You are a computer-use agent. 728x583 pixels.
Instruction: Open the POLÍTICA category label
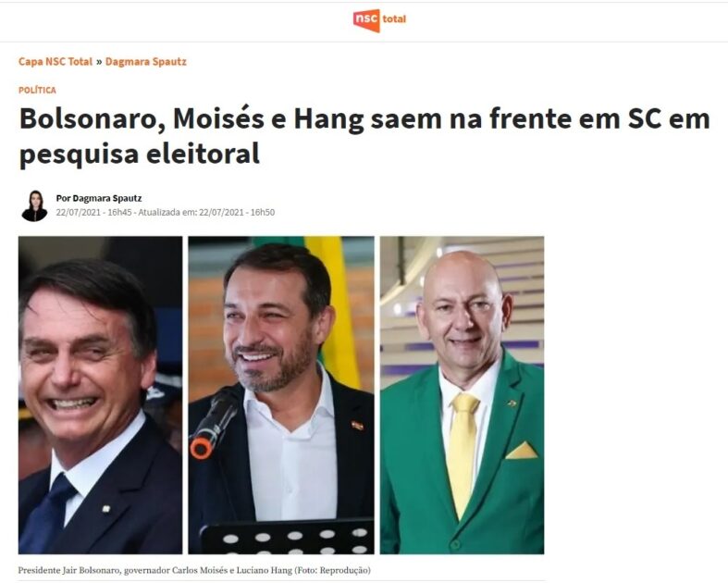click(x=37, y=90)
